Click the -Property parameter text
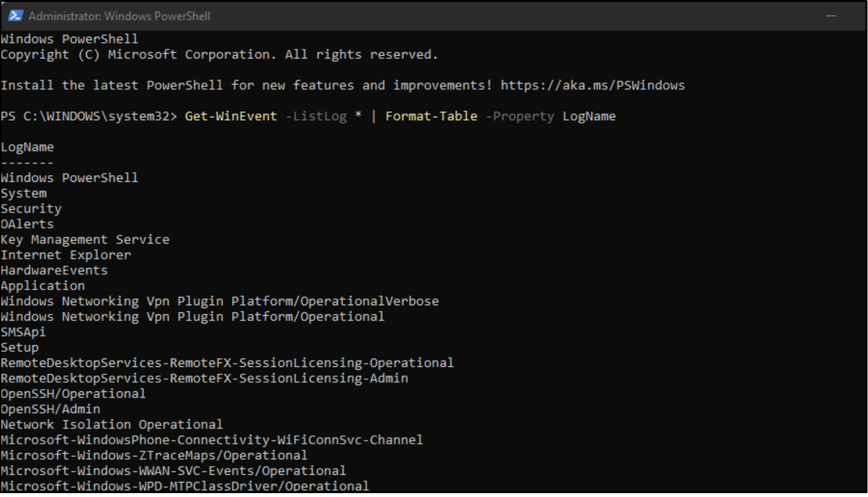 click(x=520, y=116)
